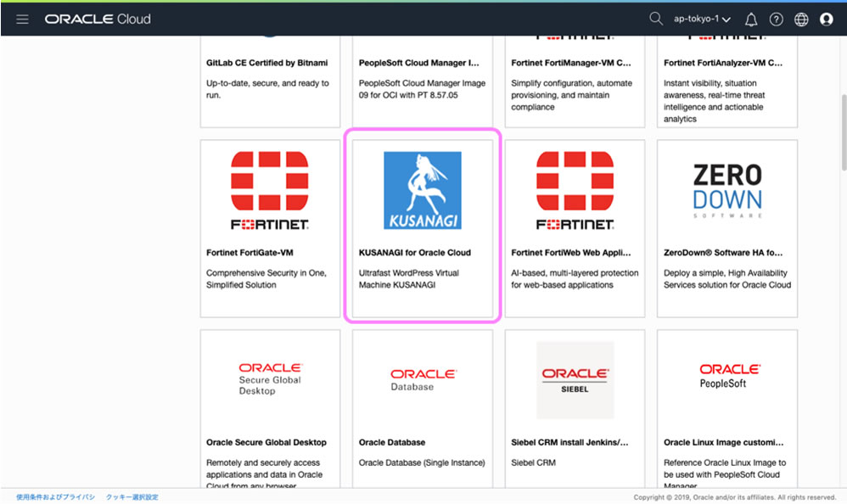Click the globe language icon

click(801, 20)
